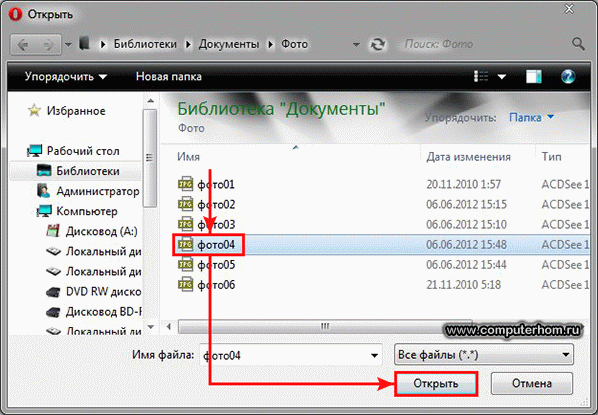This screenshot has width=598, height=415.
Task: Select the фото01 JPG file icon
Action: (185, 184)
